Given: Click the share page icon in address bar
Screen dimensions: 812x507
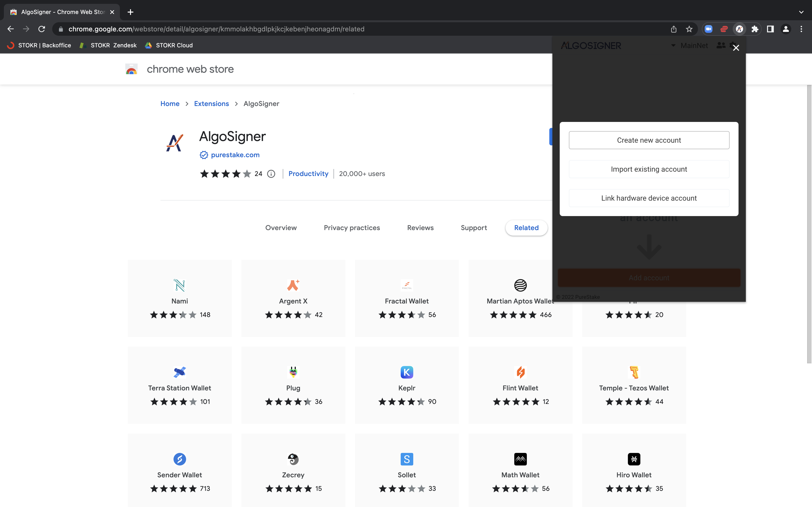Looking at the screenshot, I should (x=674, y=29).
